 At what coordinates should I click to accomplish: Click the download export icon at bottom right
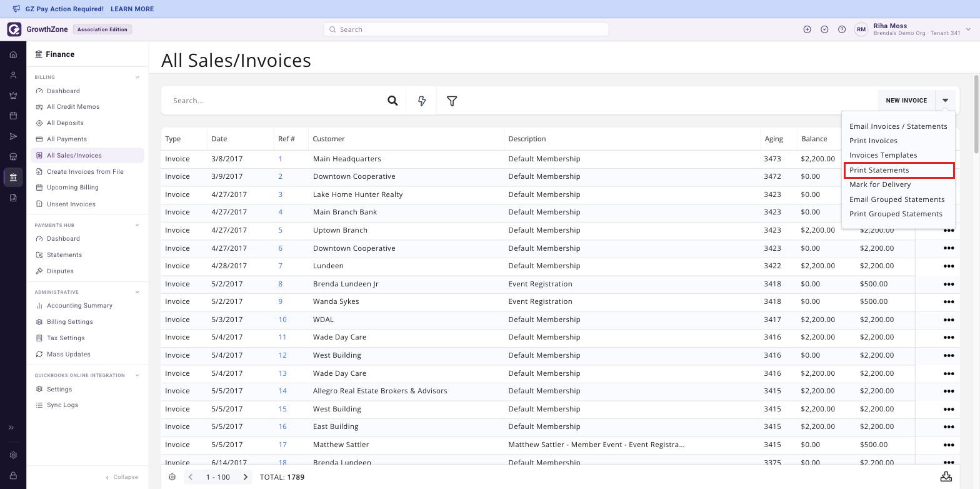point(946,476)
